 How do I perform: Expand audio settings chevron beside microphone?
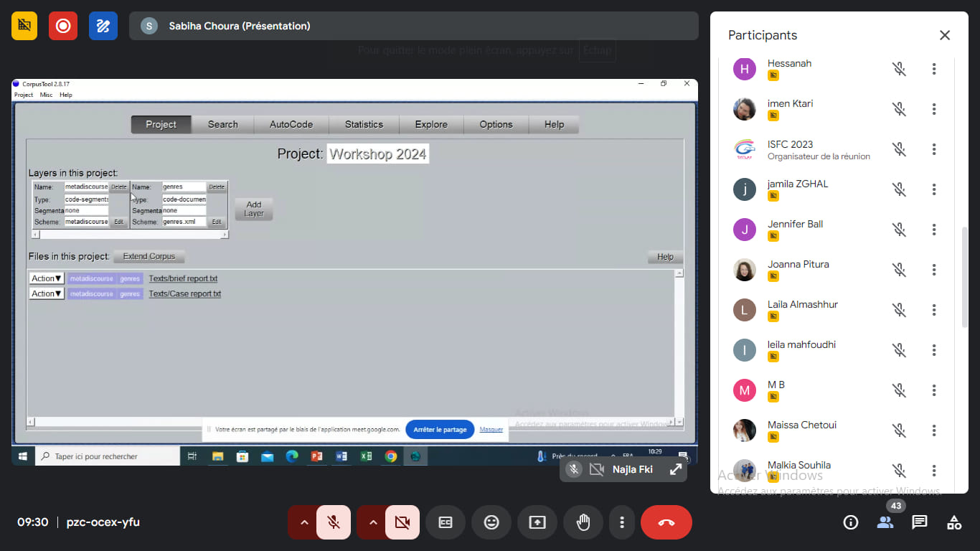[304, 522]
